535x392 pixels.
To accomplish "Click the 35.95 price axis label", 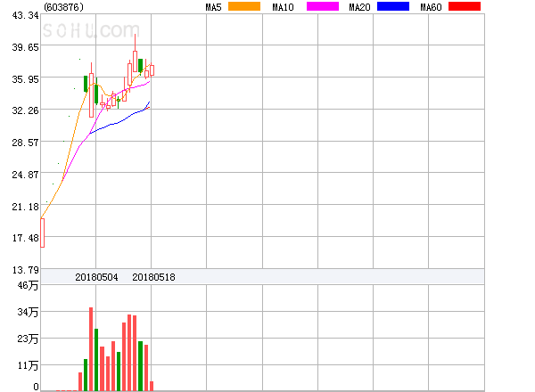I will (x=25, y=79).
